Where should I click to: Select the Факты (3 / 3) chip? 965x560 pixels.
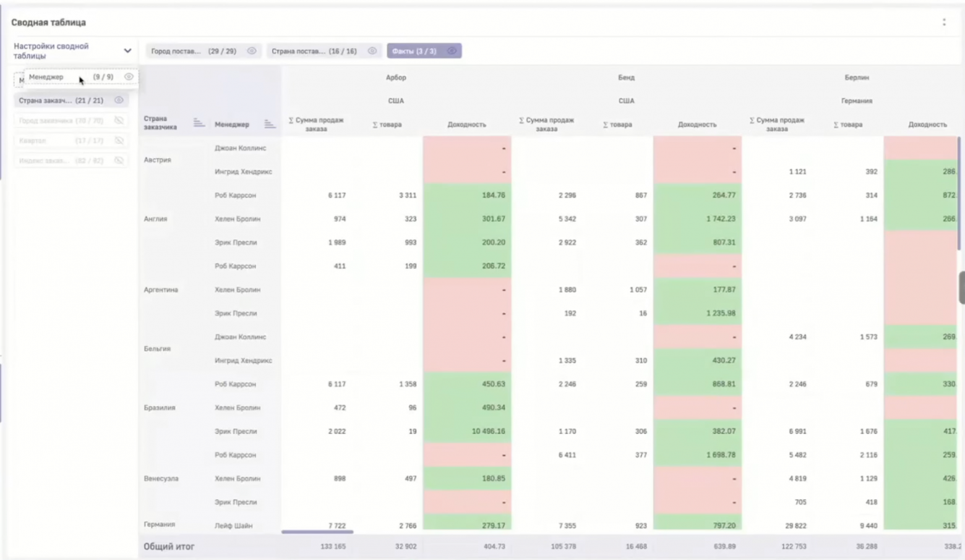414,51
